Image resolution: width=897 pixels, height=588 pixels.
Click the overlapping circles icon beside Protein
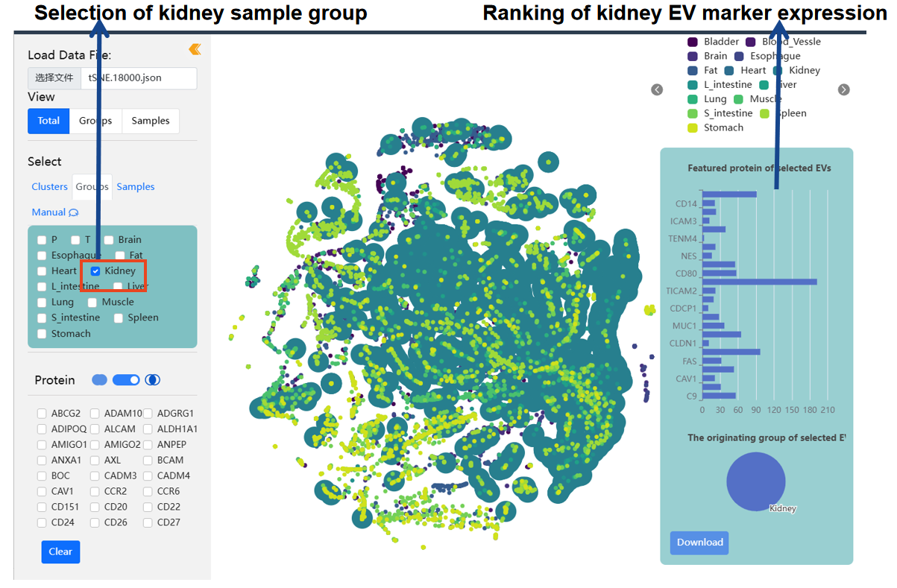point(152,380)
